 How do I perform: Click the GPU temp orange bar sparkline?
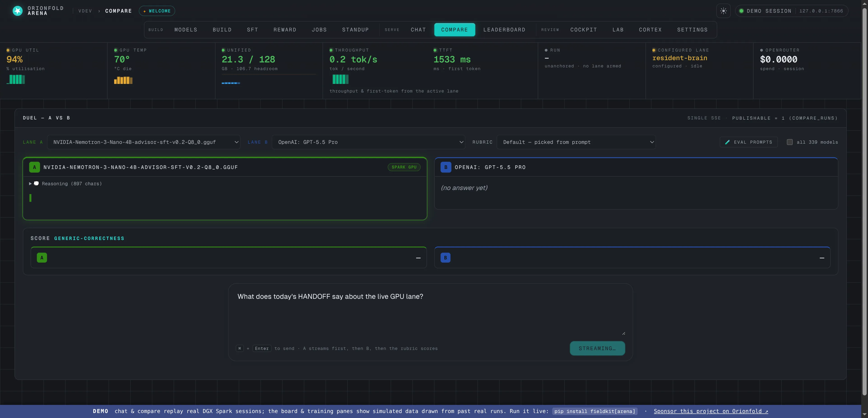tap(123, 80)
